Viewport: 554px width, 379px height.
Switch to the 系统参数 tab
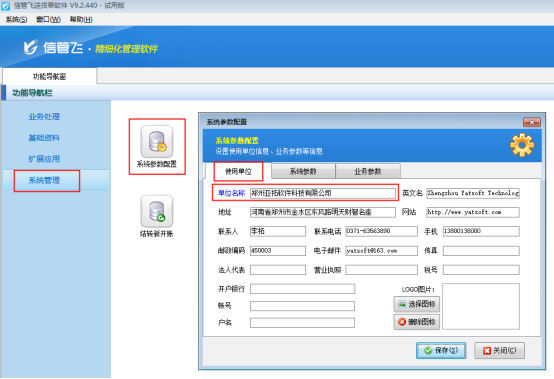click(303, 171)
